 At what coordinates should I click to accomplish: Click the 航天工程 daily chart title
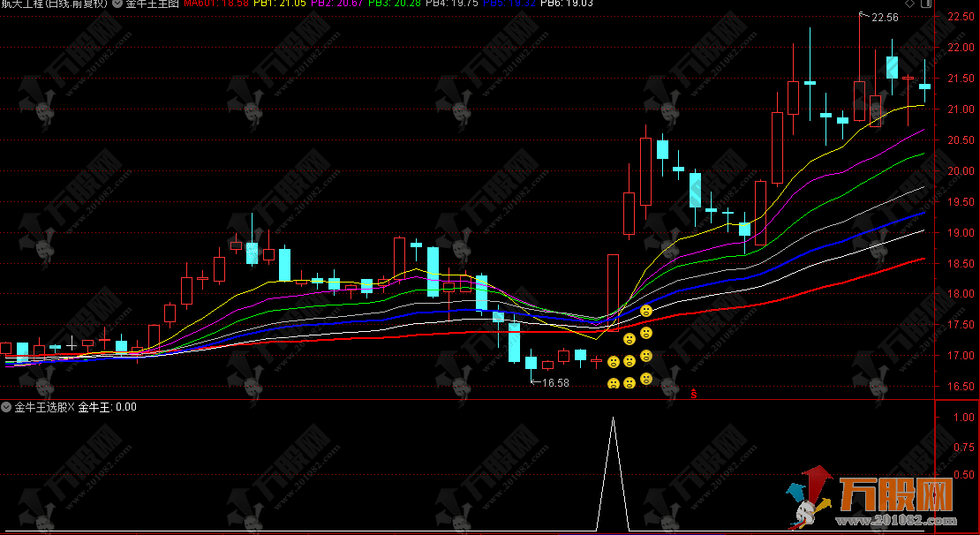click(x=54, y=4)
